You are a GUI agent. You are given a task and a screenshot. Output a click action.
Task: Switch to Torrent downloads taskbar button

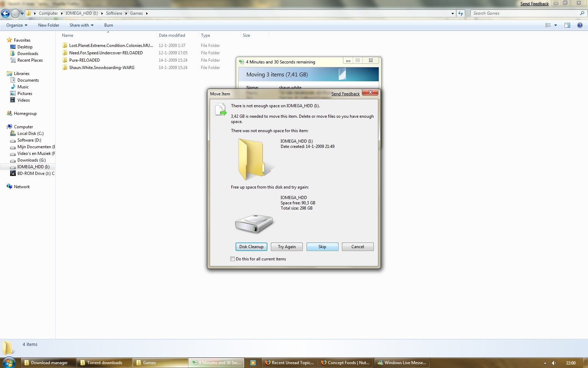tap(104, 363)
